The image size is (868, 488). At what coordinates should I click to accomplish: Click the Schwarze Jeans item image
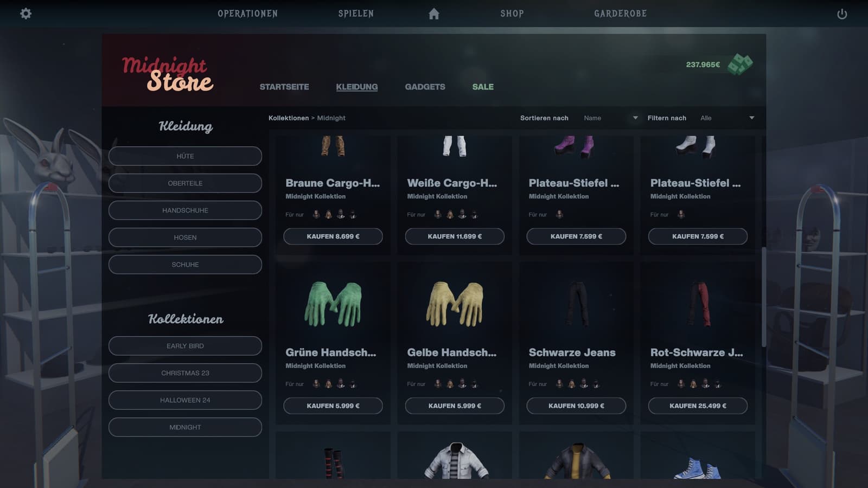[x=577, y=304]
